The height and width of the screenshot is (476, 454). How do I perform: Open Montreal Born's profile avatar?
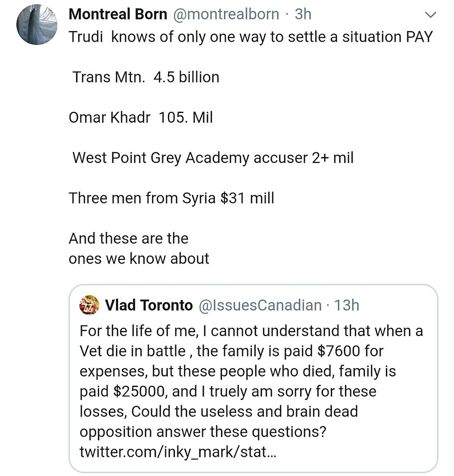37,24
